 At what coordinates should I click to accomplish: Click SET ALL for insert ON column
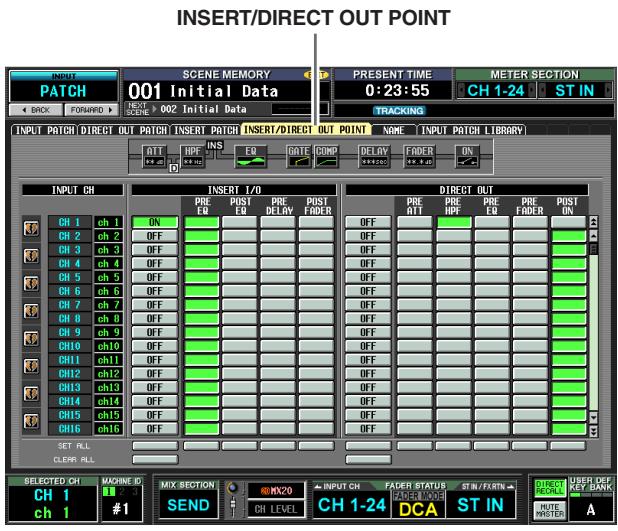155,446
